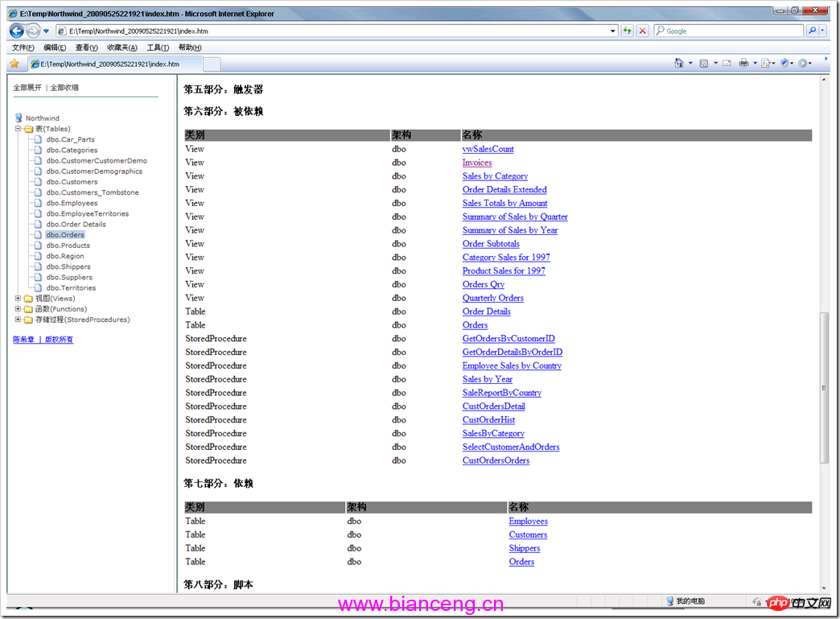Image resolution: width=840 pixels, height=619 pixels.
Task: Open the Sales by Category link
Action: coord(495,175)
